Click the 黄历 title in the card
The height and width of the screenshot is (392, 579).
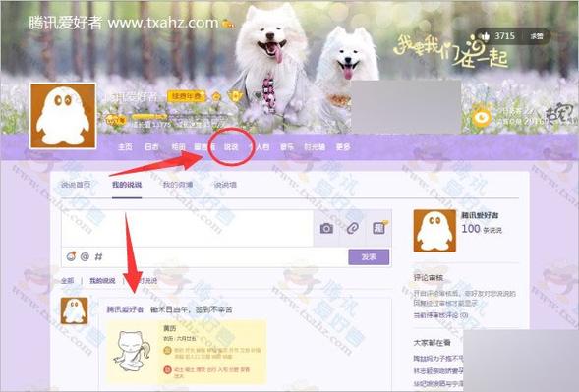tap(170, 328)
